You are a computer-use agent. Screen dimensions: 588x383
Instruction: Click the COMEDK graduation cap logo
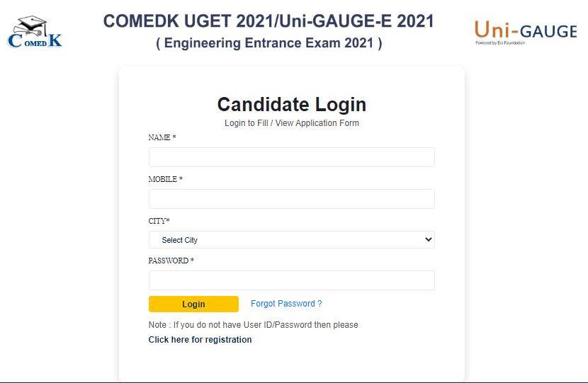[35, 33]
